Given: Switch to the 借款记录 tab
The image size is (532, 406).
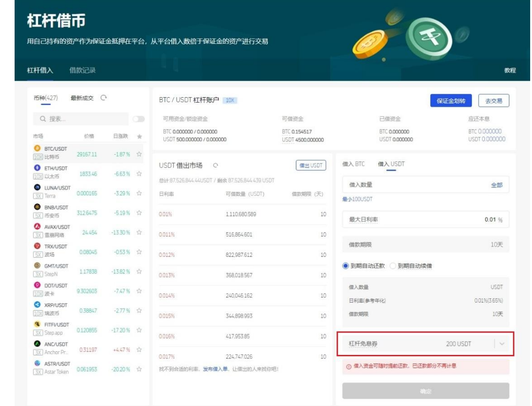Looking at the screenshot, I should 82,70.
